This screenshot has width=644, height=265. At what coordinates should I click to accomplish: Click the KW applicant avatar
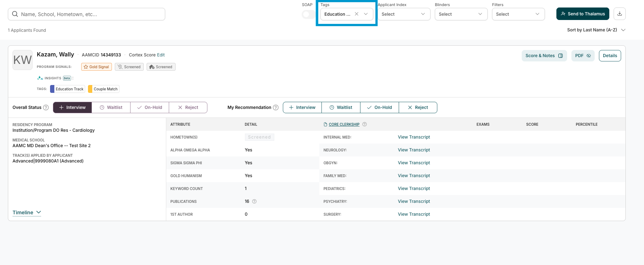click(23, 60)
